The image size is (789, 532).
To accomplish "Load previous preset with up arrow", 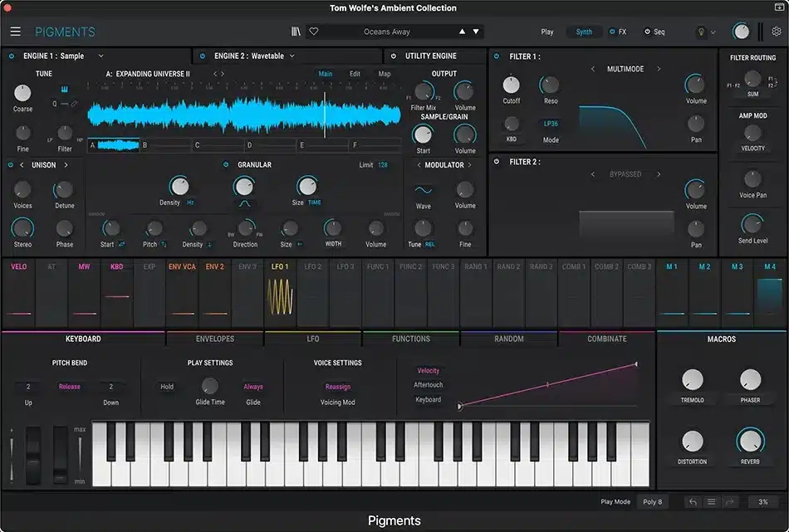I will [x=462, y=32].
